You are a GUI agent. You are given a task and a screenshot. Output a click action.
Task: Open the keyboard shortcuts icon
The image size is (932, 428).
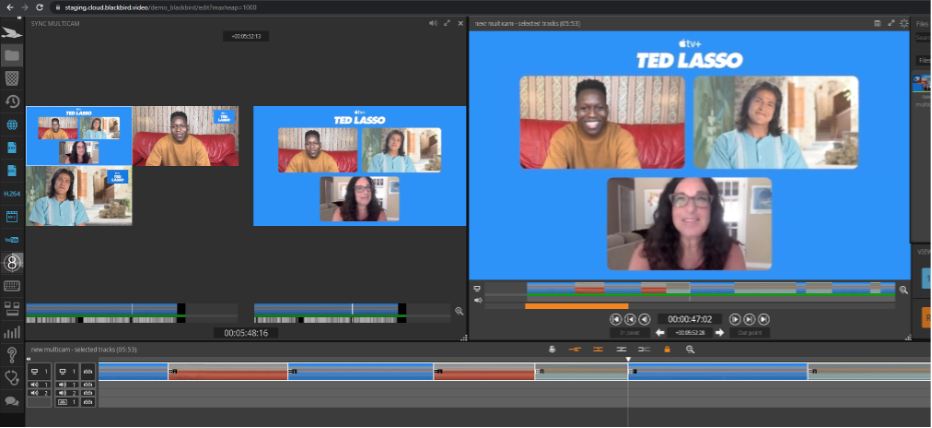[x=12, y=286]
